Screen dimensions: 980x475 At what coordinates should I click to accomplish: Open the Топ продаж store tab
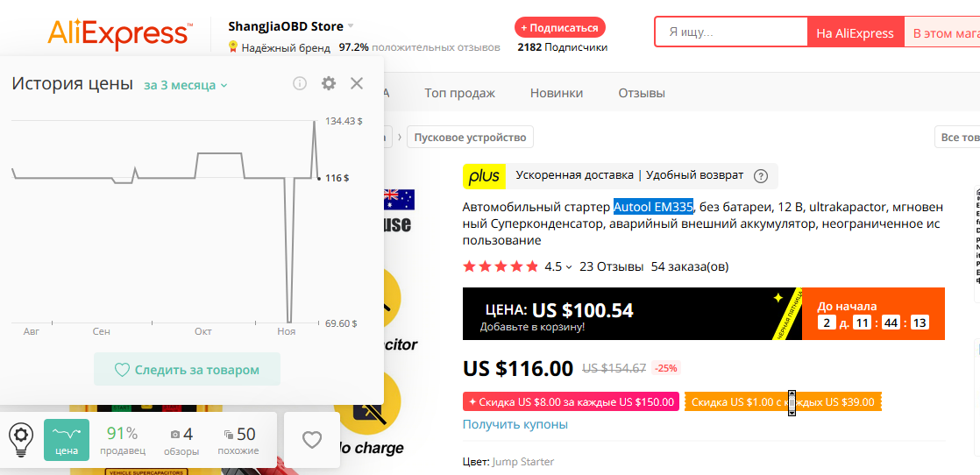click(x=460, y=93)
